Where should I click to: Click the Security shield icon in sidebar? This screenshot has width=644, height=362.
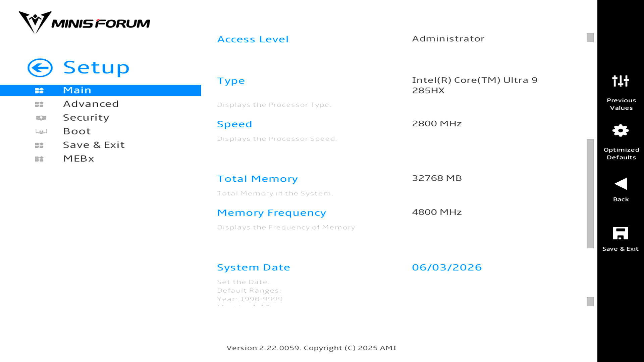[41, 118]
